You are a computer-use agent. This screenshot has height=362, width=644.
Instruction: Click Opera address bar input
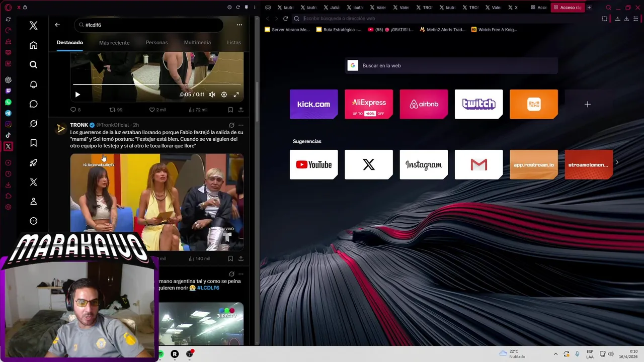(448, 18)
